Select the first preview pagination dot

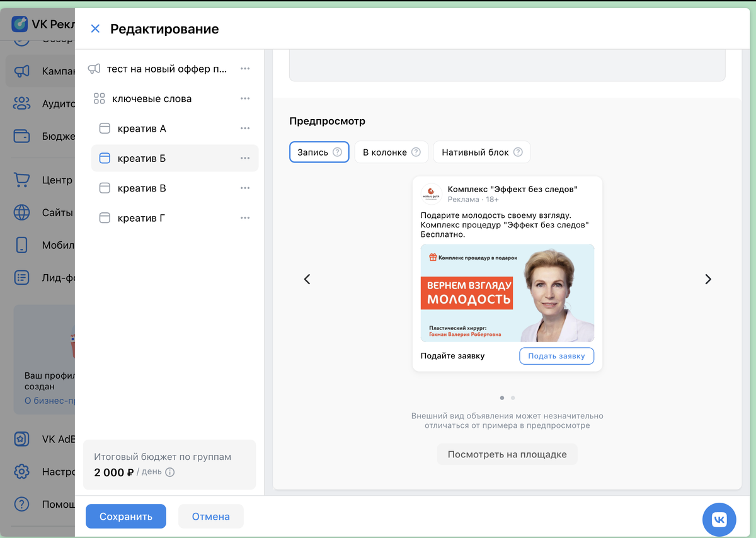click(x=501, y=398)
